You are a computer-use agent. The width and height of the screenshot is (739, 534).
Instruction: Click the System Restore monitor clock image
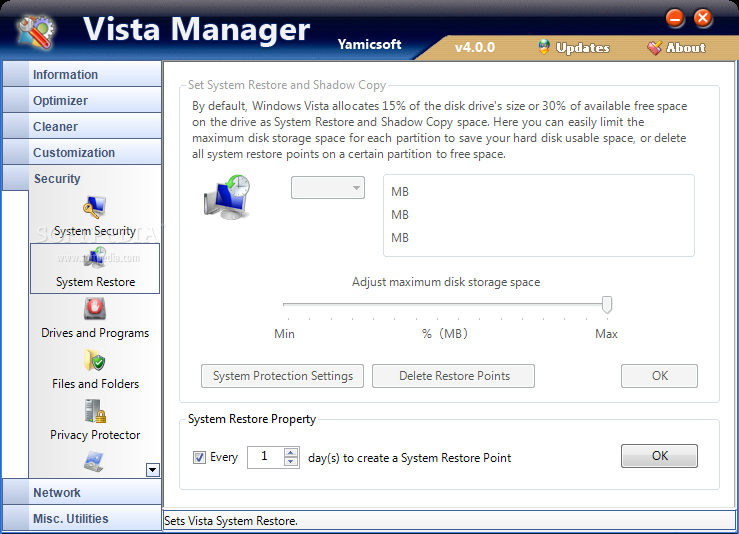(227, 197)
